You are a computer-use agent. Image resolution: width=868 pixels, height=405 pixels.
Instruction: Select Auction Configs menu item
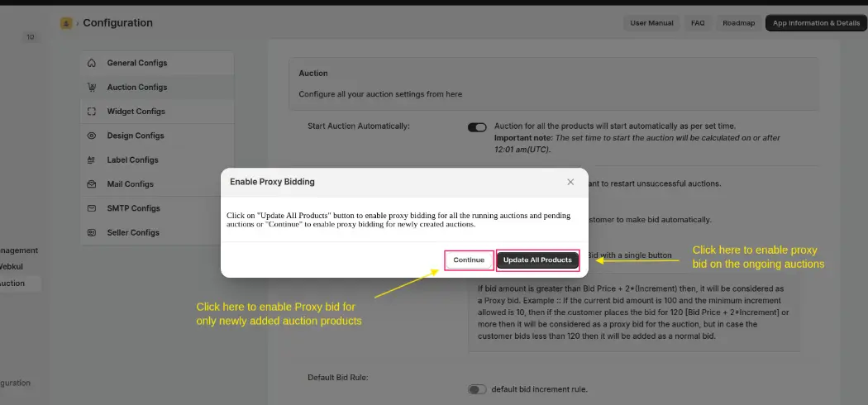[x=157, y=88]
